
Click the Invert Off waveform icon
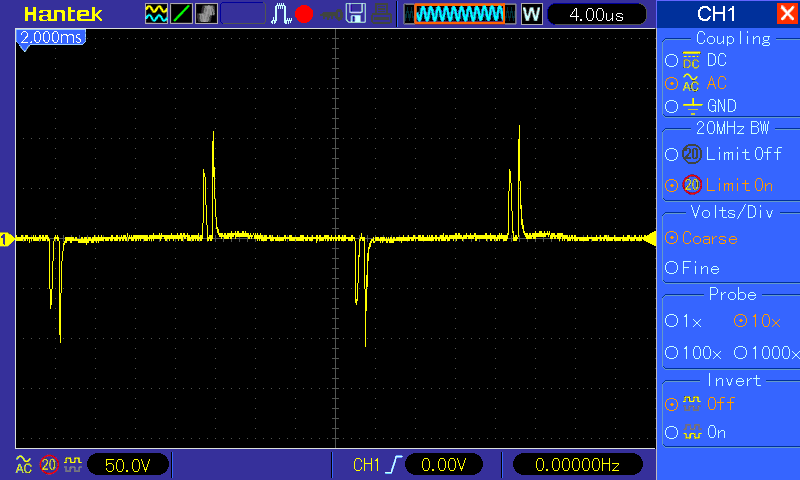pos(692,404)
